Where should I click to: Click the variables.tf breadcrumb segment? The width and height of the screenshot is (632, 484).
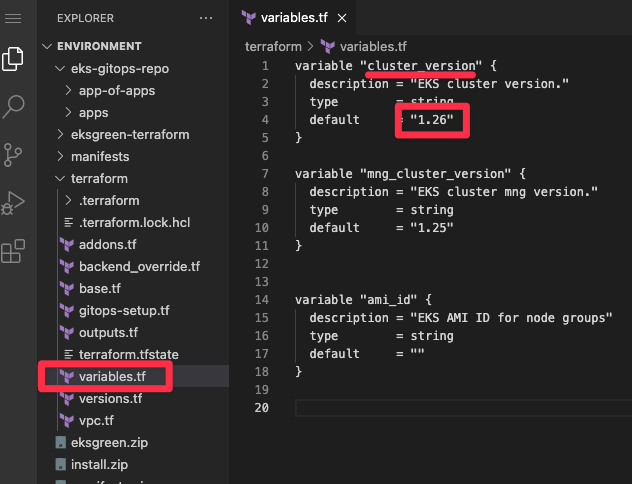pos(373,47)
